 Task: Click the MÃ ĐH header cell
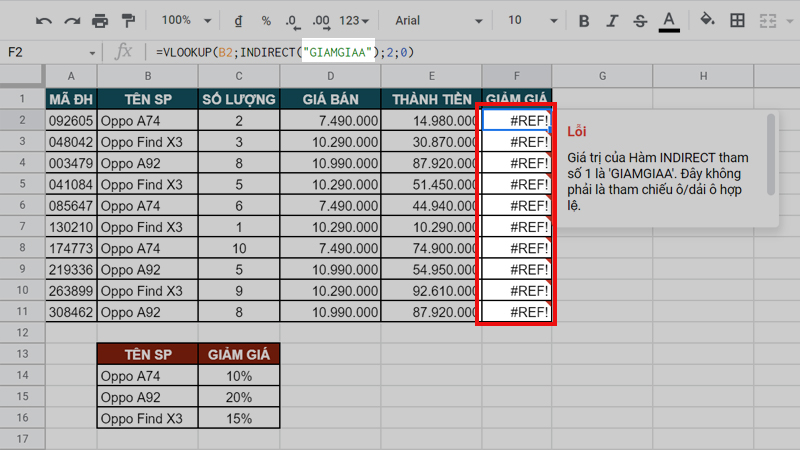tap(71, 99)
